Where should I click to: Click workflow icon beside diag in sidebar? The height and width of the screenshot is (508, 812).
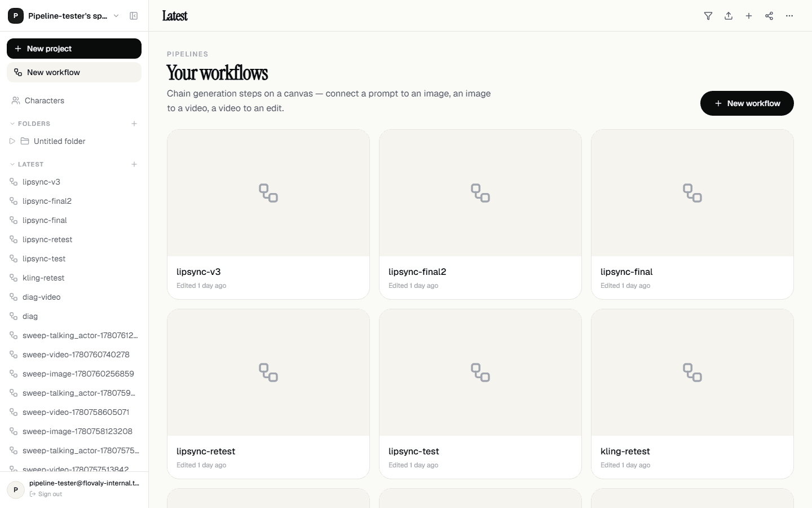pos(14,316)
